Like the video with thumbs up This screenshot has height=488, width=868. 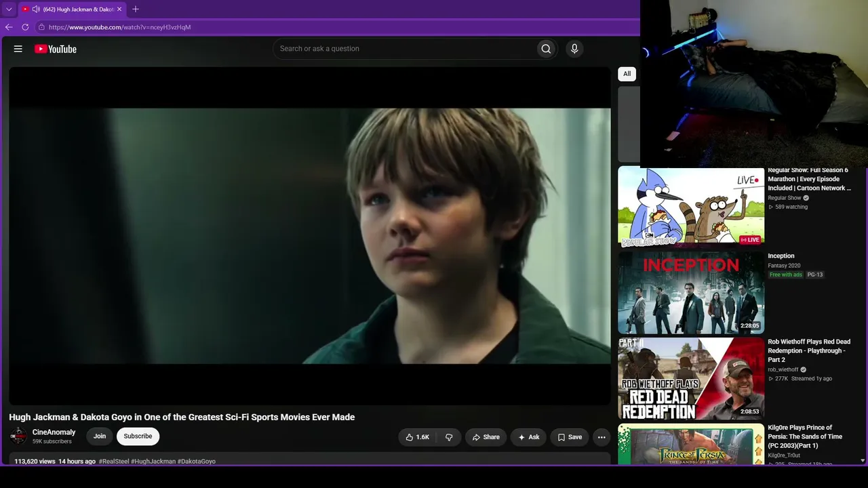[x=417, y=437]
